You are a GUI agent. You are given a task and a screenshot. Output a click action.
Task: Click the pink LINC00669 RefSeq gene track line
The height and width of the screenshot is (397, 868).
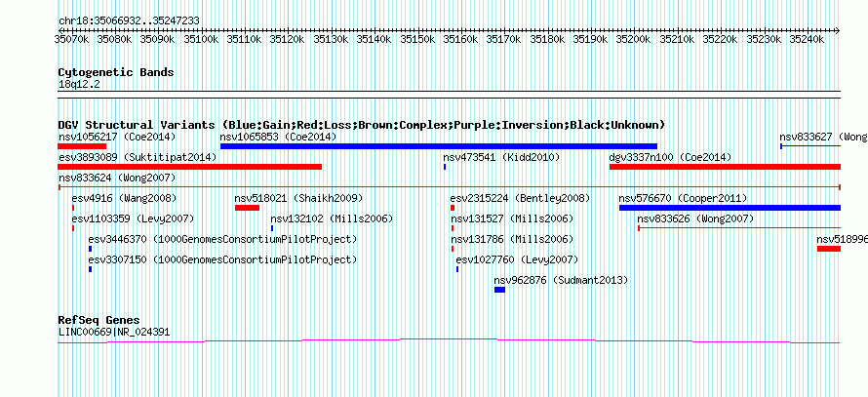450,340
